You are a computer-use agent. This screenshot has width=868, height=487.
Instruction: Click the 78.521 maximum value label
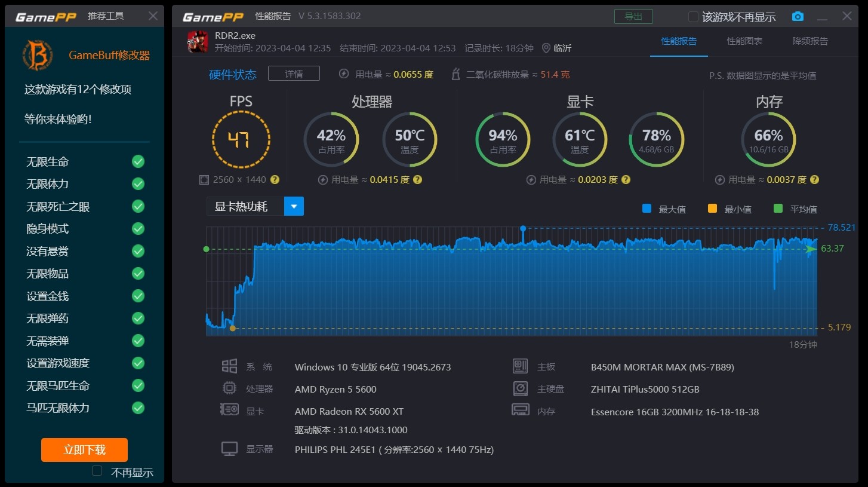(842, 227)
